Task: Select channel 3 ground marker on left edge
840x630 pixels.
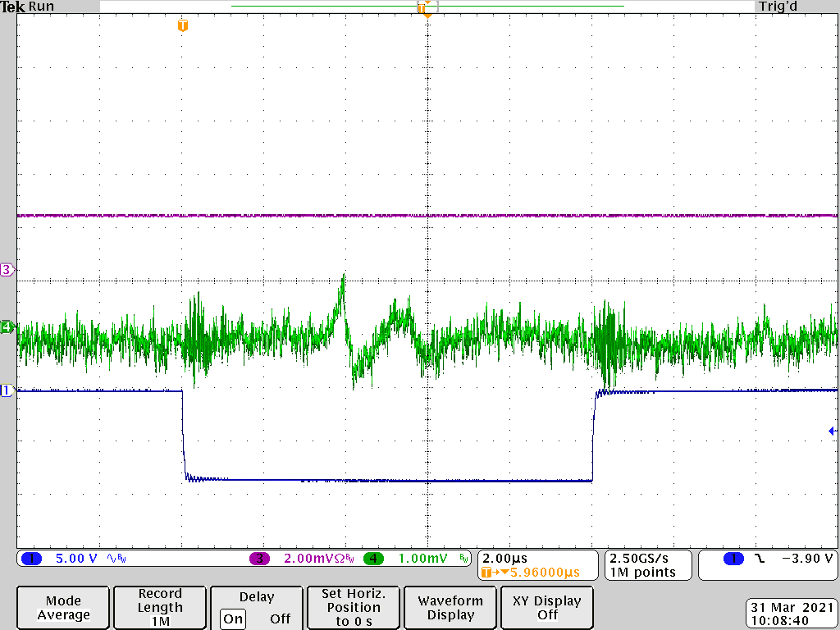Action: click(x=7, y=269)
